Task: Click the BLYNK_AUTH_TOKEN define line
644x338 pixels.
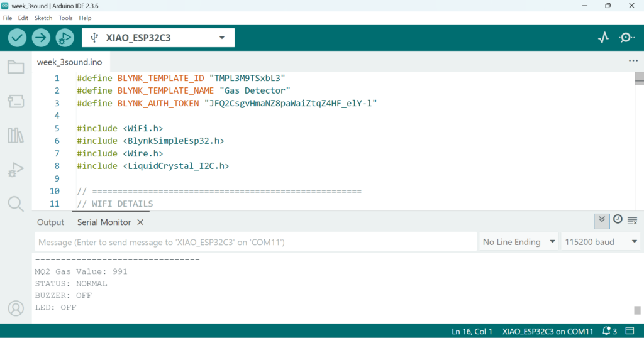Action: coord(226,104)
